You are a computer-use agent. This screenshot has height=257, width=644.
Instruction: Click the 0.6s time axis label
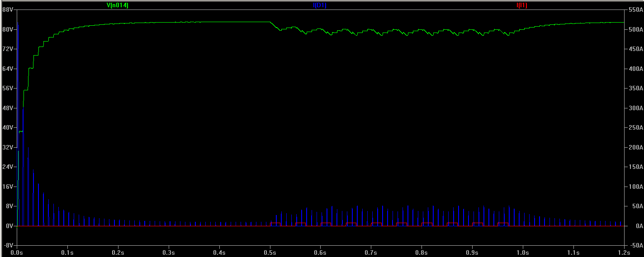point(320,253)
